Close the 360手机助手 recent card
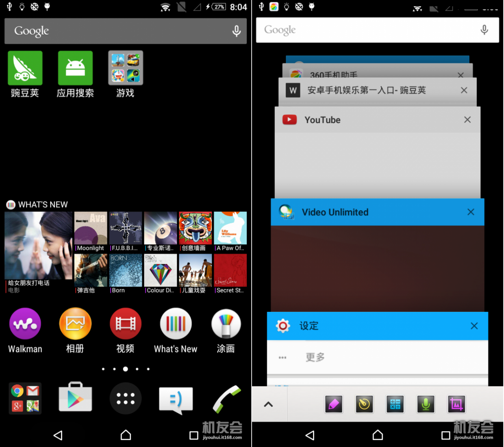The width and height of the screenshot is (504, 447). (460, 75)
